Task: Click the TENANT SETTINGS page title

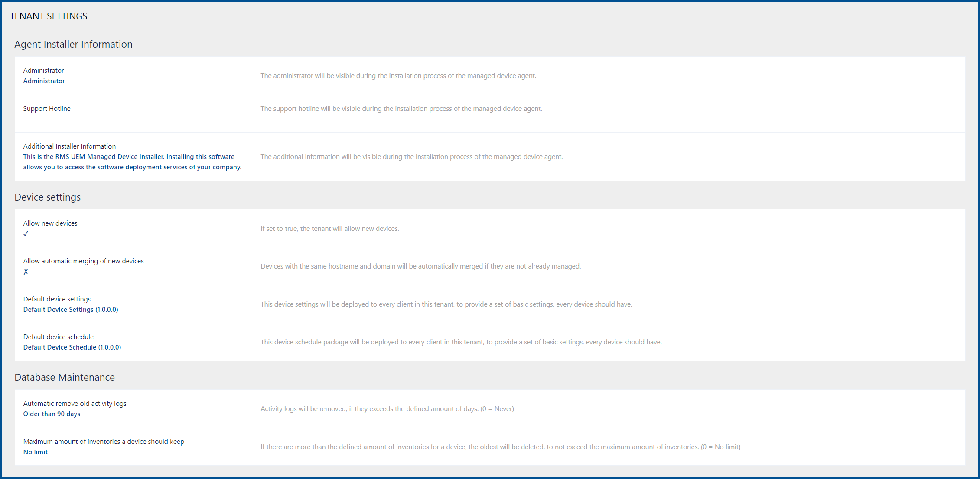Action: click(48, 16)
